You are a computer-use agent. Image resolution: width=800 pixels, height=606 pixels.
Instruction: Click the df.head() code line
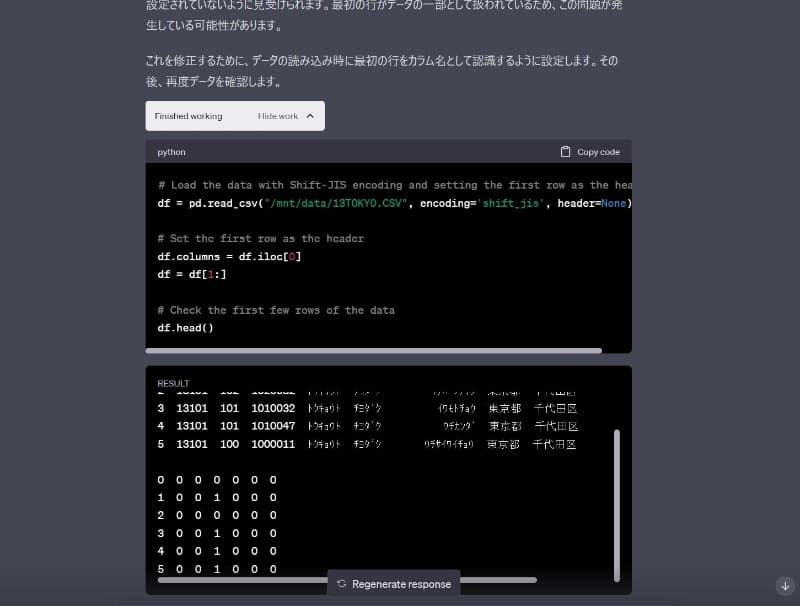point(185,328)
